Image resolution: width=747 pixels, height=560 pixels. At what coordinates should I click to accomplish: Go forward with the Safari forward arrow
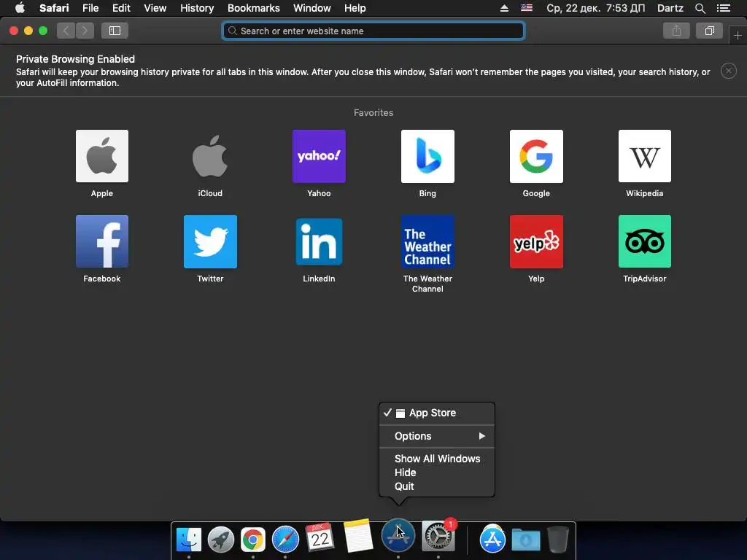(x=85, y=31)
